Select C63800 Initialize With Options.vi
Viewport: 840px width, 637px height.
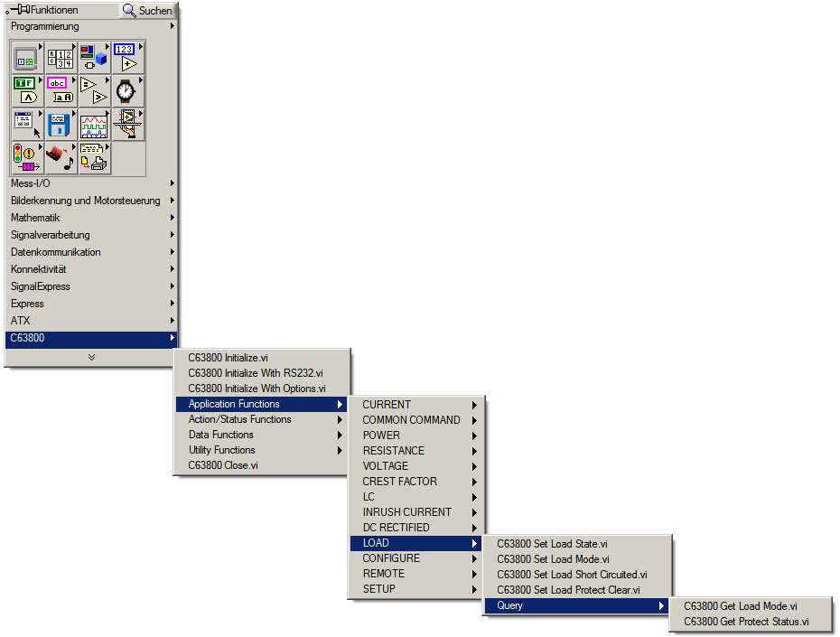click(261, 389)
